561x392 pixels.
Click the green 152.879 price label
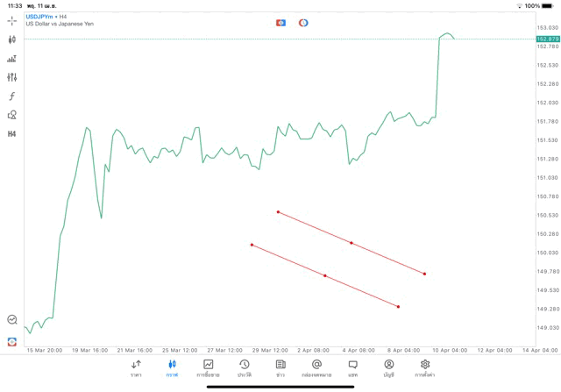[548, 39]
